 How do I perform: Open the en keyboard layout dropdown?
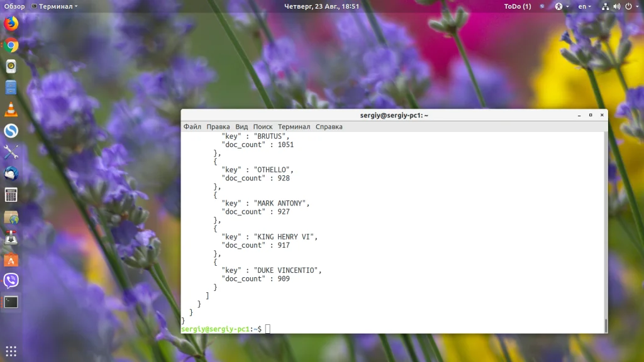pos(585,6)
